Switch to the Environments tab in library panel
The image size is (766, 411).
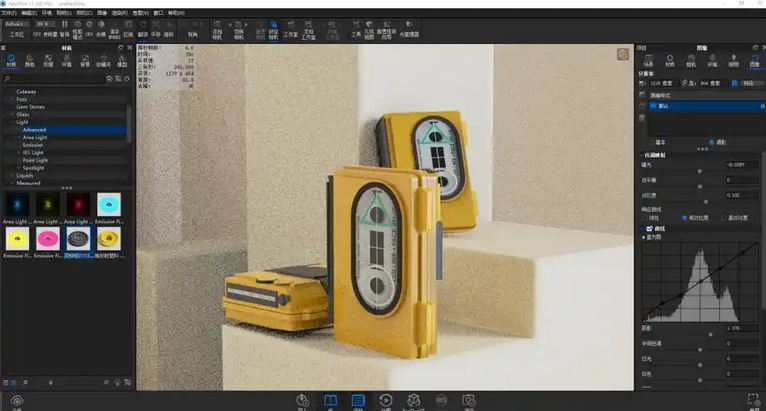pos(67,62)
